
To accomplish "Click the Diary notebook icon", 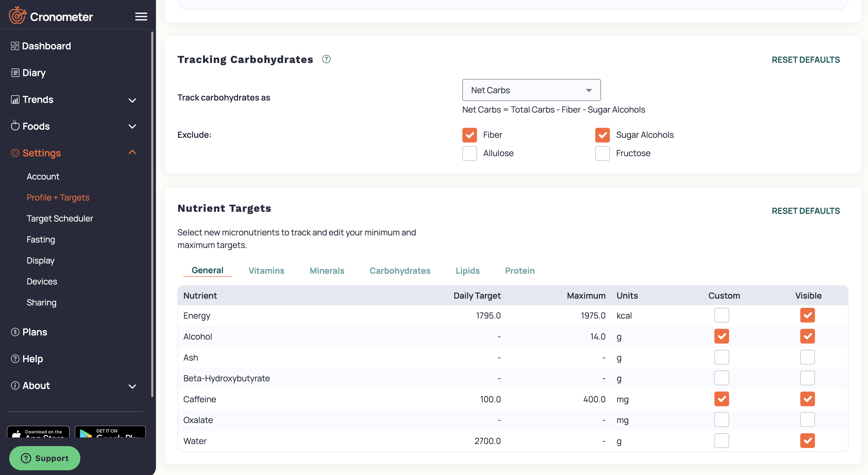I will coord(15,73).
